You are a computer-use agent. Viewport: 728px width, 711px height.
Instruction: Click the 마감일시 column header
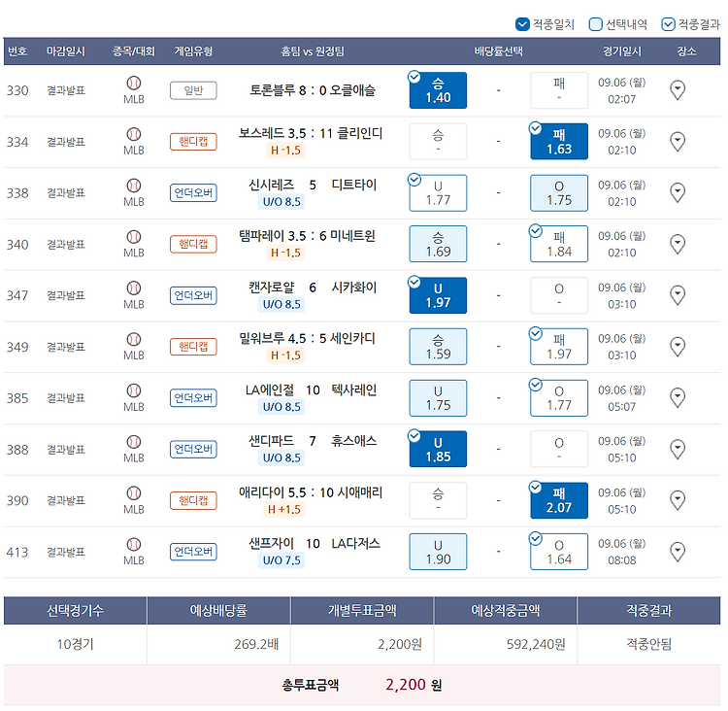coord(65,51)
